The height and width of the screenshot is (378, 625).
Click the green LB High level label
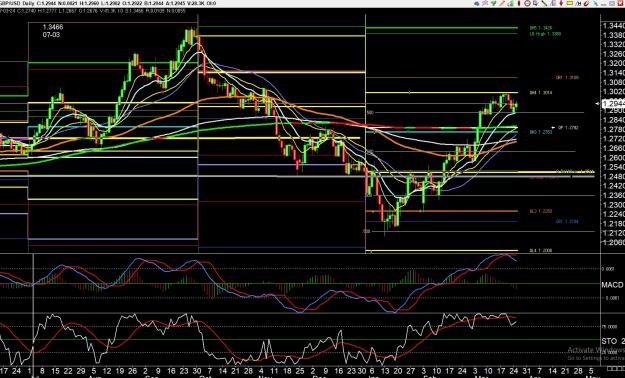545,34
